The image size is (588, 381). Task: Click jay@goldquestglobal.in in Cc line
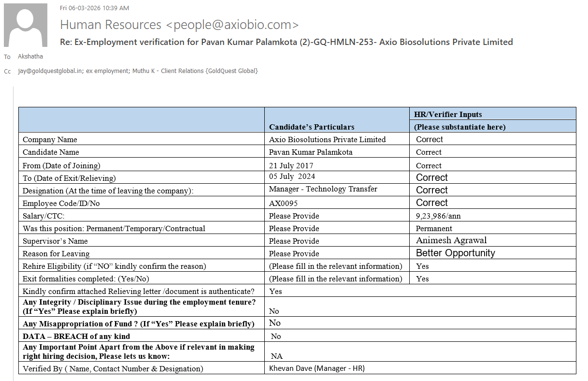coord(50,71)
